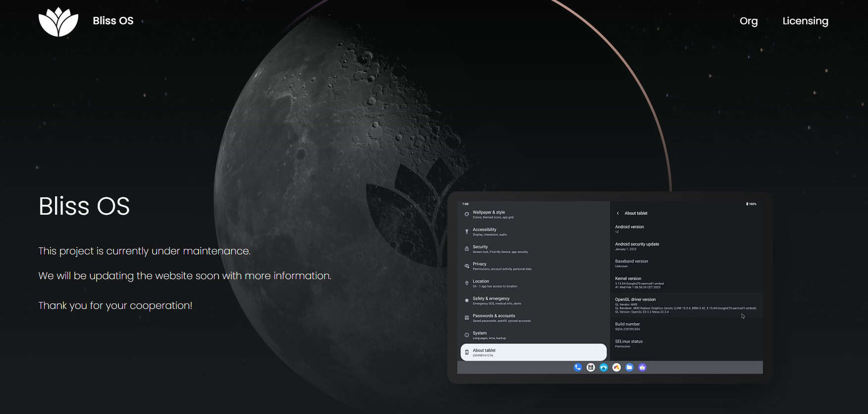Tap the Build number entry
Image resolution: width=868 pixels, height=414 pixels.
click(627, 326)
